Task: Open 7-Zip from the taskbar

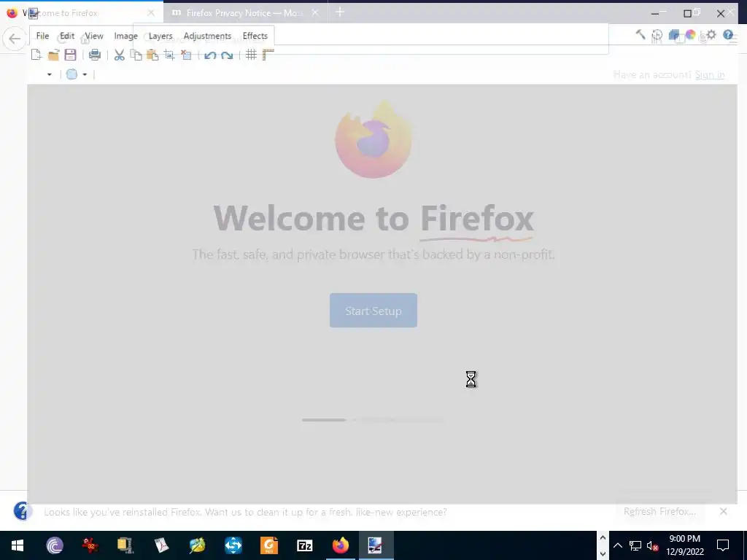Action: click(x=304, y=545)
